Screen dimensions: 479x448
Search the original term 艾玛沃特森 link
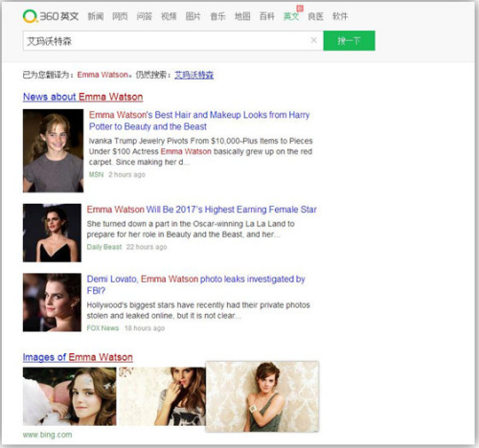[x=194, y=75]
